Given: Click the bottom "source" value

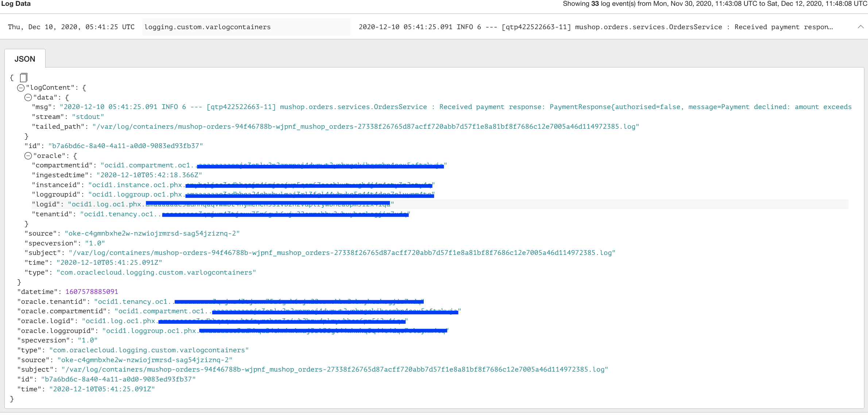Looking at the screenshot, I should [x=145, y=360].
